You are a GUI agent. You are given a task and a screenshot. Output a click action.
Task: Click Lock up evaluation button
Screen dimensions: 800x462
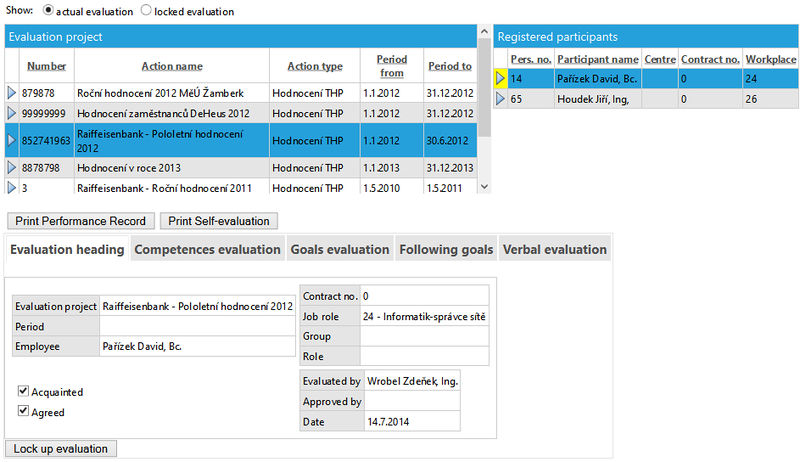point(61,449)
